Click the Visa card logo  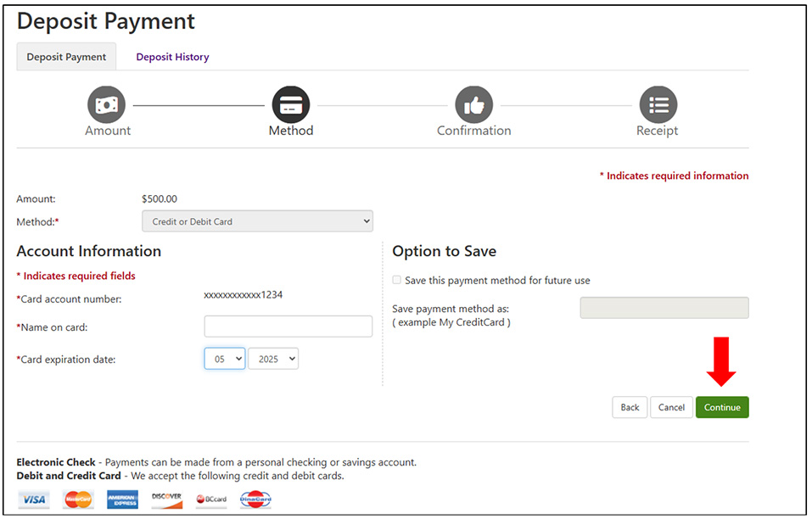[34, 499]
